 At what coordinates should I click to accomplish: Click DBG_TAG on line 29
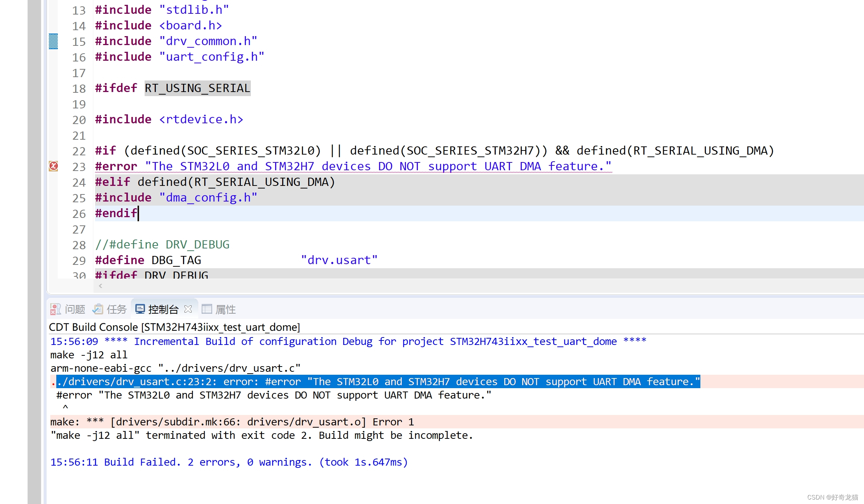[176, 260]
